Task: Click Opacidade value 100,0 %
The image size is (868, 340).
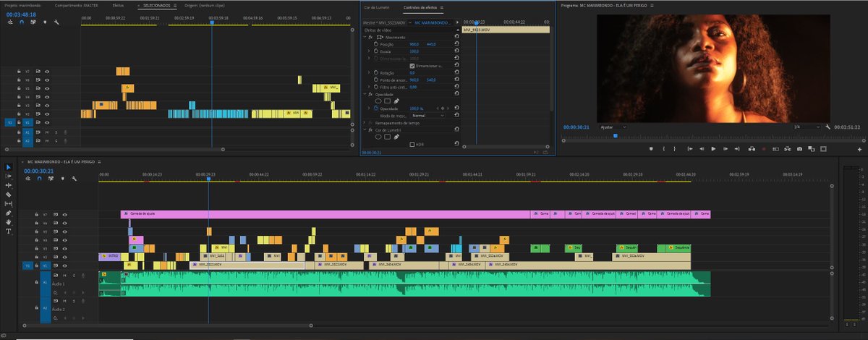Action: (417, 109)
